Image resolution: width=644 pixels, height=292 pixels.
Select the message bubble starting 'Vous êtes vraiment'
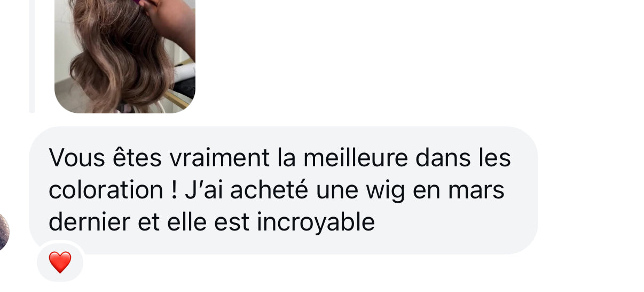[x=283, y=190]
